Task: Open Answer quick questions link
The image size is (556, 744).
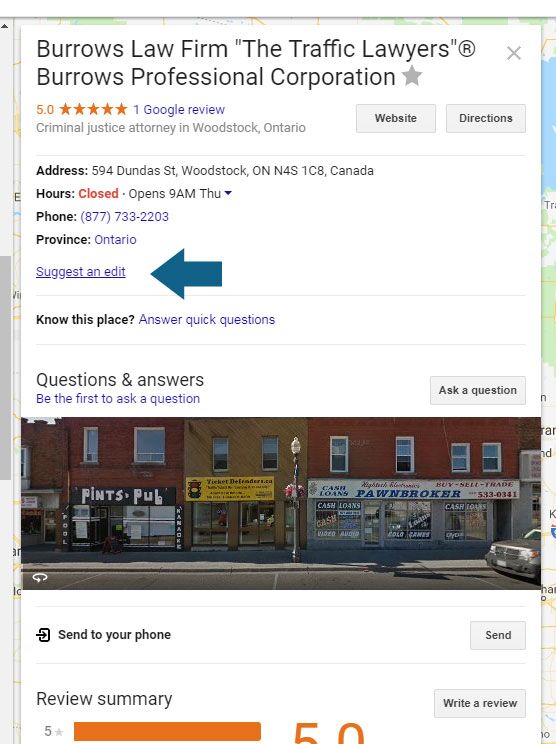Action: click(207, 320)
